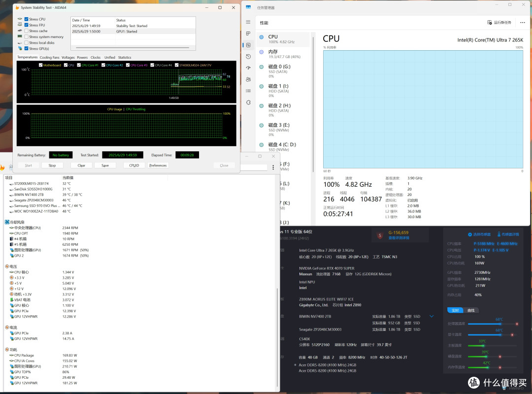Image resolution: width=532 pixels, height=394 pixels.
Task: Collapse the cooling fans sensor group
Action: (7, 222)
